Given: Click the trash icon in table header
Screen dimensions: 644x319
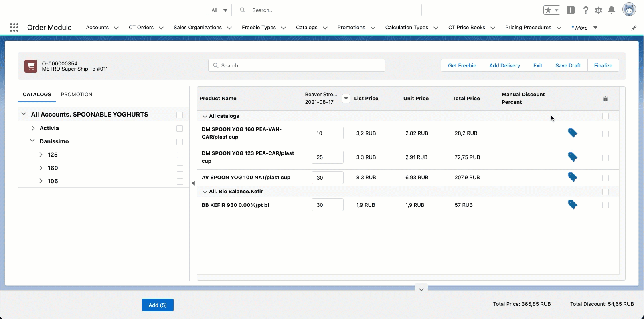Looking at the screenshot, I should click(606, 99).
